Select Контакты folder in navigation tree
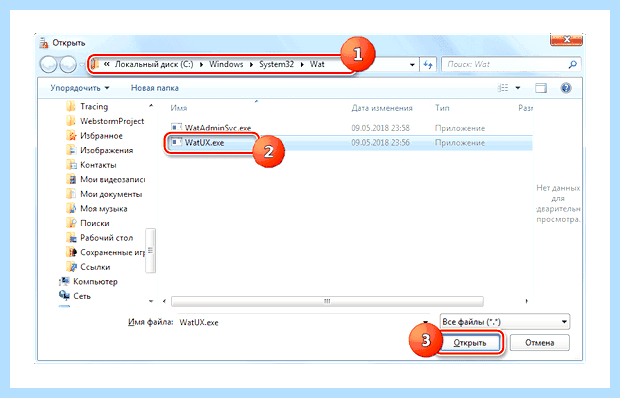 (x=98, y=165)
